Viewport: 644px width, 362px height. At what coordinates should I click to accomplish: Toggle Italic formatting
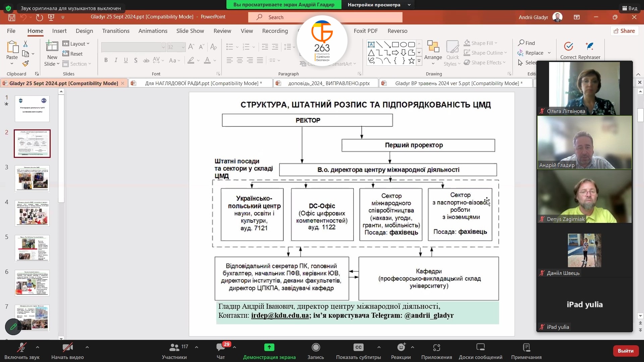[x=116, y=60]
